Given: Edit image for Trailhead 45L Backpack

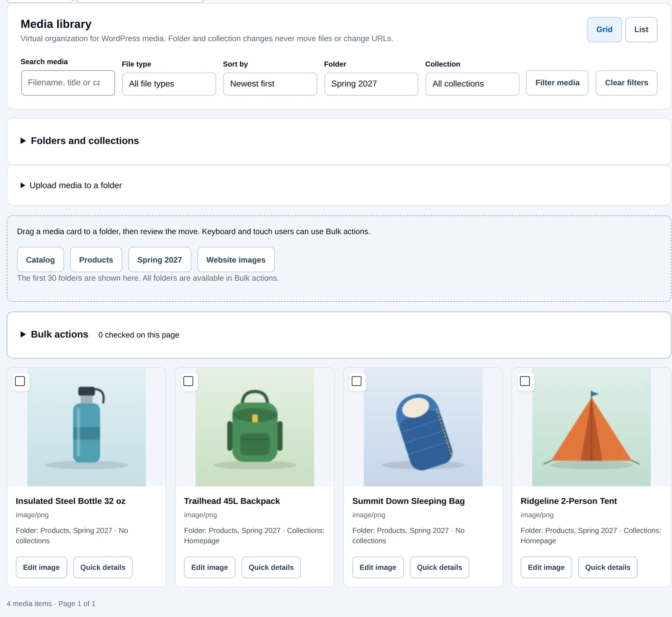Looking at the screenshot, I should click(210, 567).
